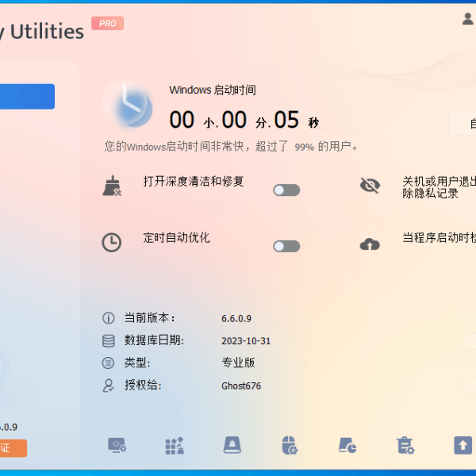Click the orange license button at bottom left
The image size is (476, 476).
pos(13,448)
